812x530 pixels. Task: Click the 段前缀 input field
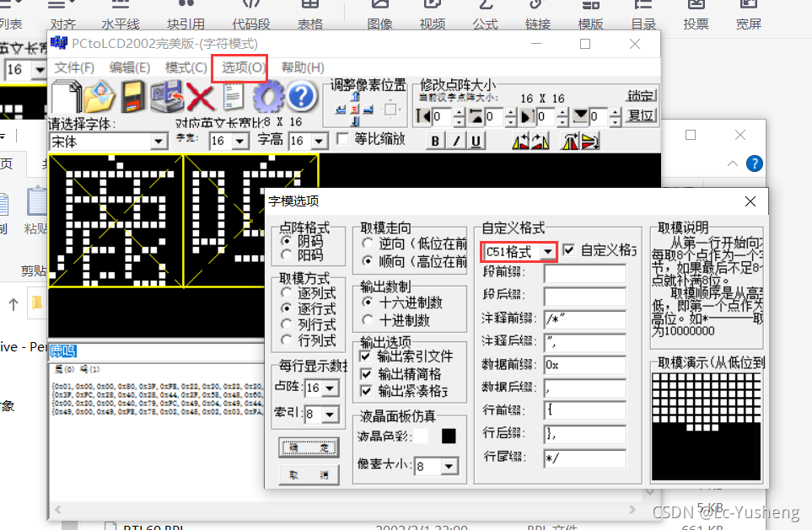click(585, 273)
